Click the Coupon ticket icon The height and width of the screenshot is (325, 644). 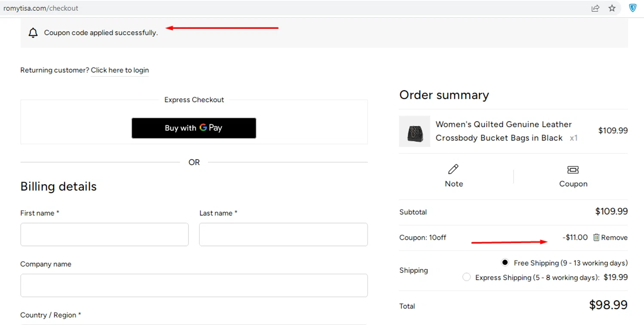573,170
